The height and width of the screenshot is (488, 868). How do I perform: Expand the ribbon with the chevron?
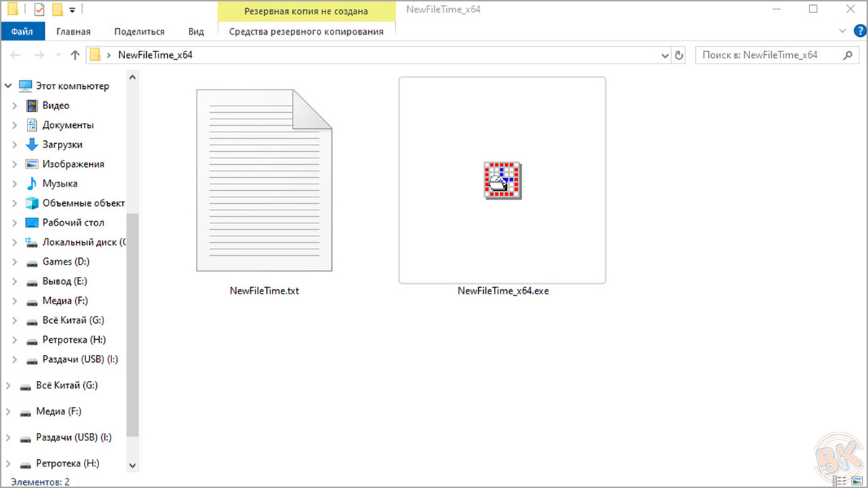pos(843,31)
